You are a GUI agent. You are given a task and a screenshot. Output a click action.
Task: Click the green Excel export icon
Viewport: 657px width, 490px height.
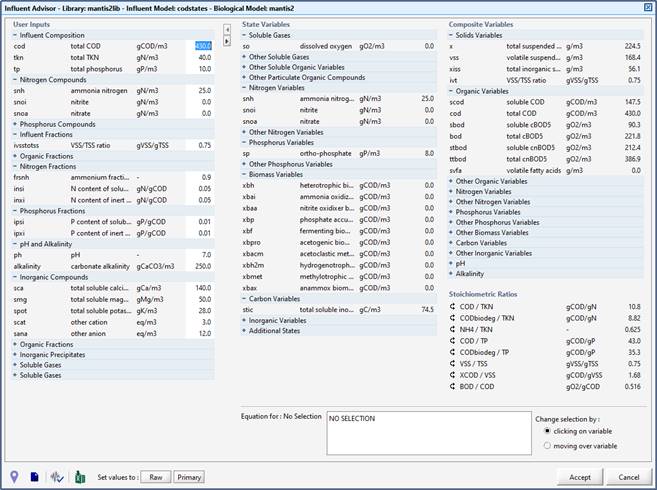[80, 477]
